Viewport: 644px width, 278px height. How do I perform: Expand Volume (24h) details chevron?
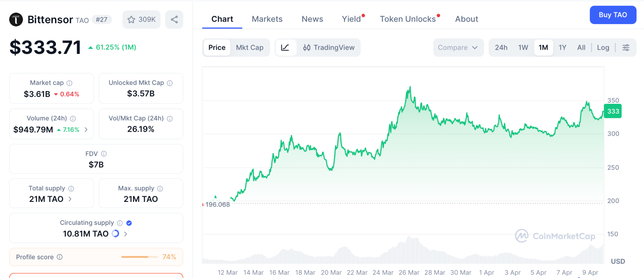coord(86,130)
